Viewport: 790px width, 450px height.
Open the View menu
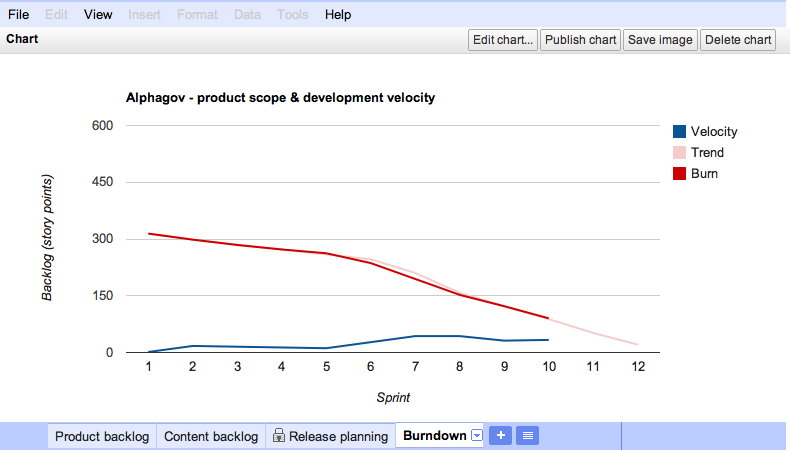(x=98, y=15)
